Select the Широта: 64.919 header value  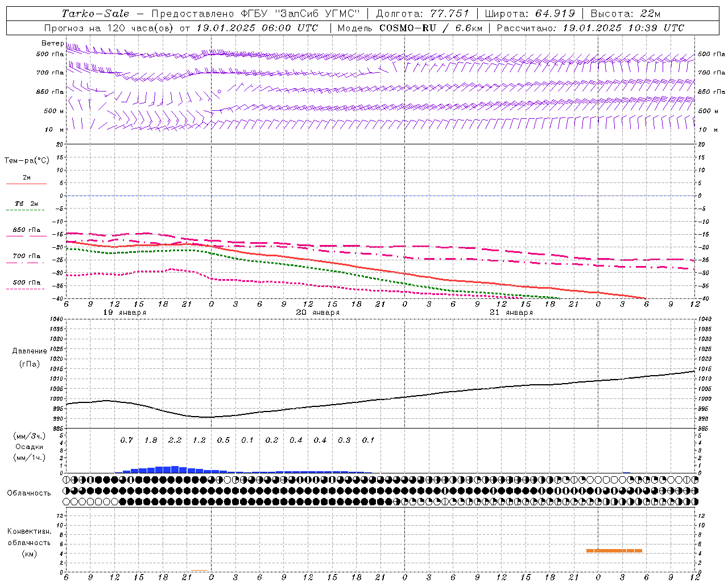(530, 14)
